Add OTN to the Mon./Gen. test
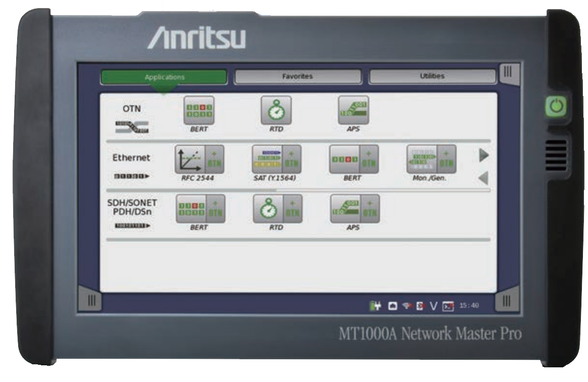The width and height of the screenshot is (588, 382). (447, 159)
